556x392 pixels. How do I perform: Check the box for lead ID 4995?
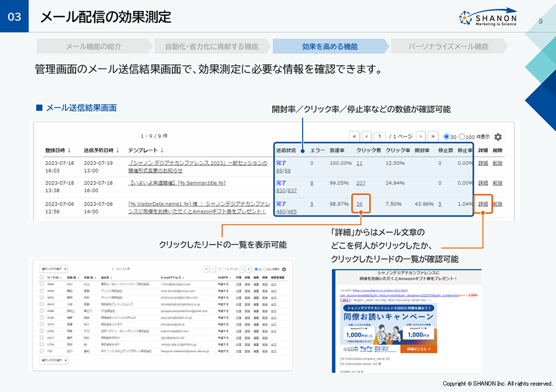(41, 284)
